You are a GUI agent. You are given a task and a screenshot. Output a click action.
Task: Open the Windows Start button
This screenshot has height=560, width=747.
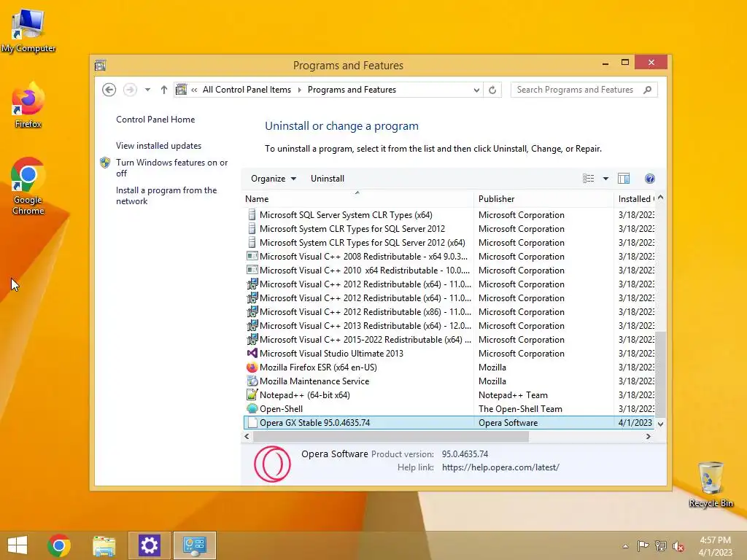click(18, 545)
